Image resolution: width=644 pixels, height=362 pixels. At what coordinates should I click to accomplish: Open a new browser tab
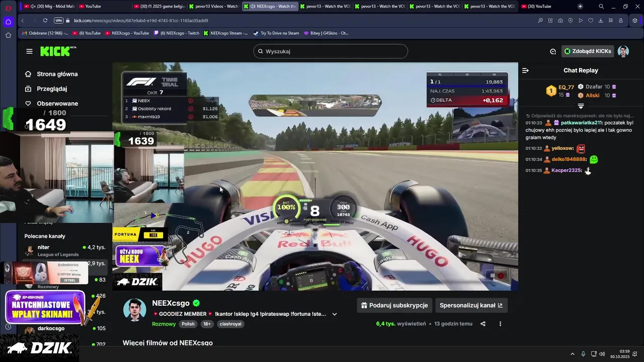[x=580, y=7]
